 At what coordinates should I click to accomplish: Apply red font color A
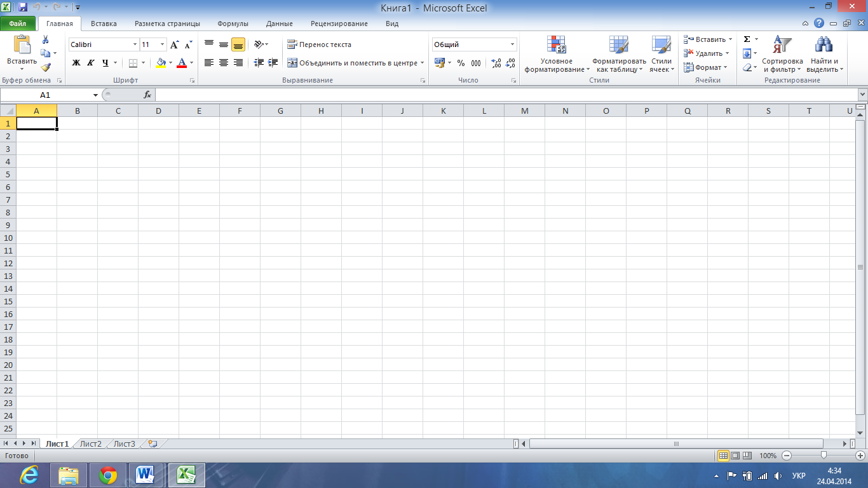point(182,63)
